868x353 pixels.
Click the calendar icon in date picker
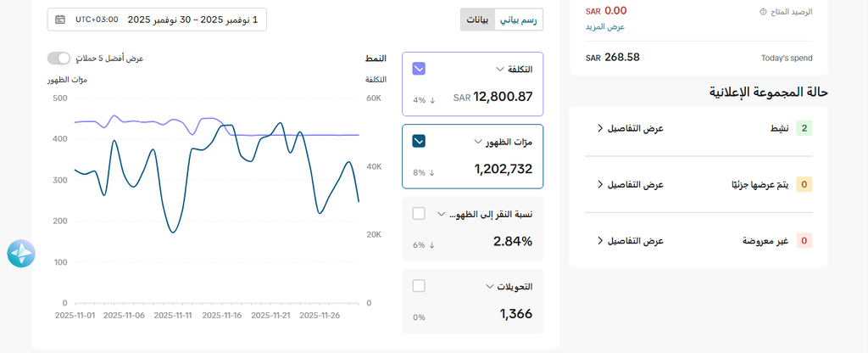point(60,19)
